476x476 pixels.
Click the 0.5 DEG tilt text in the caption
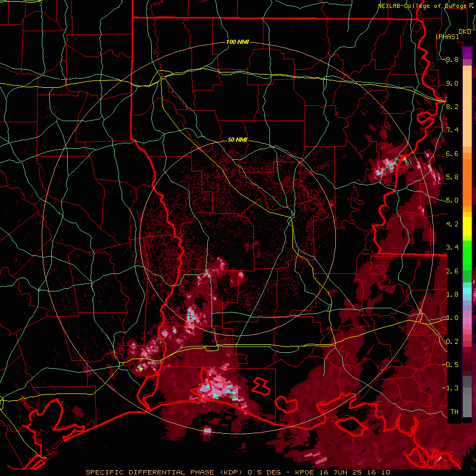tap(264, 472)
